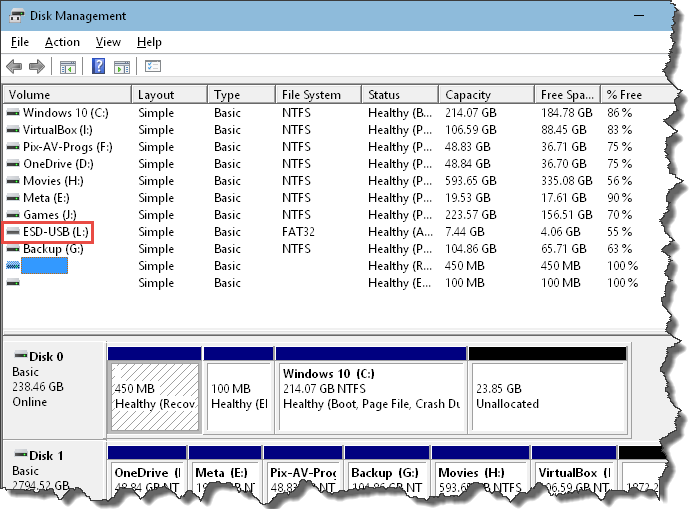Click the Show/Hide Action Pane toolbar icon
The height and width of the screenshot is (509, 689).
(122, 67)
